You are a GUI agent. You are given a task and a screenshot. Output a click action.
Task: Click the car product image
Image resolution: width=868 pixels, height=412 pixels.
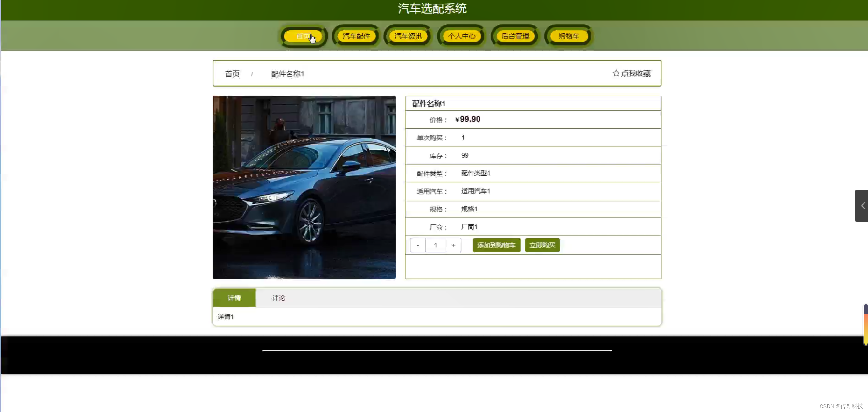coord(304,187)
